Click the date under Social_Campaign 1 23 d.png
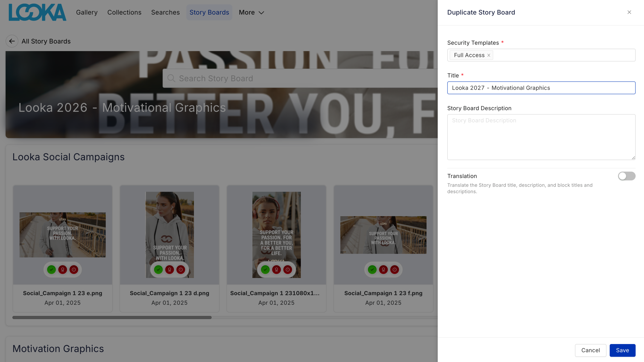The width and height of the screenshot is (644, 362). click(170, 303)
